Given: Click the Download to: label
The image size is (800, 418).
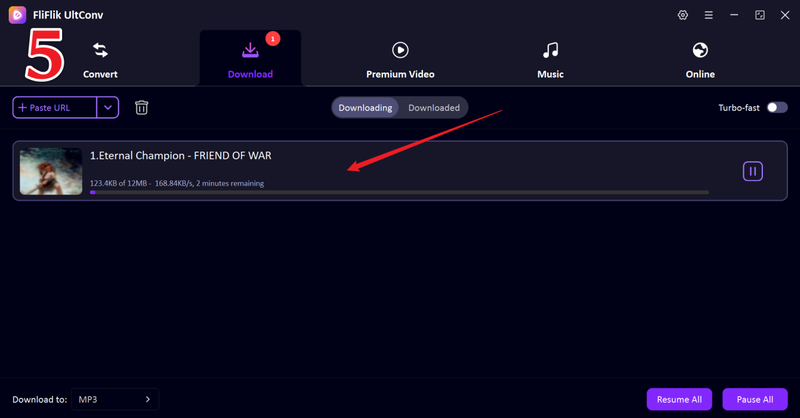Looking at the screenshot, I should coord(40,400).
